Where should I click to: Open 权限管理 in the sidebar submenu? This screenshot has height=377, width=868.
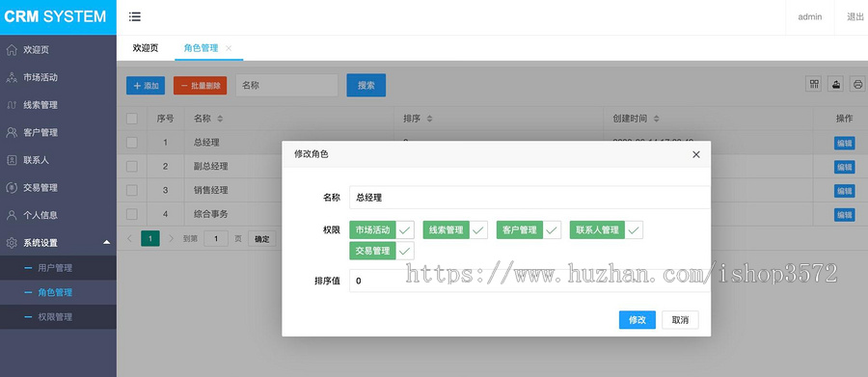pyautogui.click(x=55, y=317)
